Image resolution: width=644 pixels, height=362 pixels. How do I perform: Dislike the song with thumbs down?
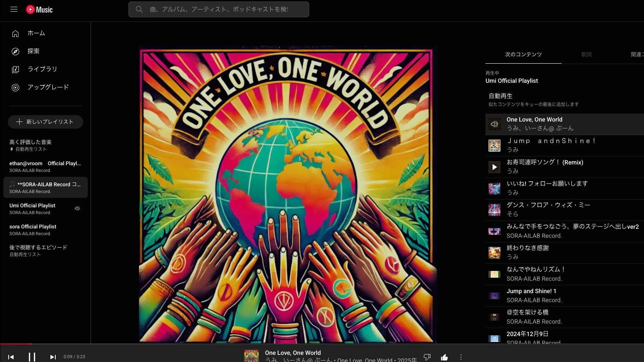click(x=427, y=357)
